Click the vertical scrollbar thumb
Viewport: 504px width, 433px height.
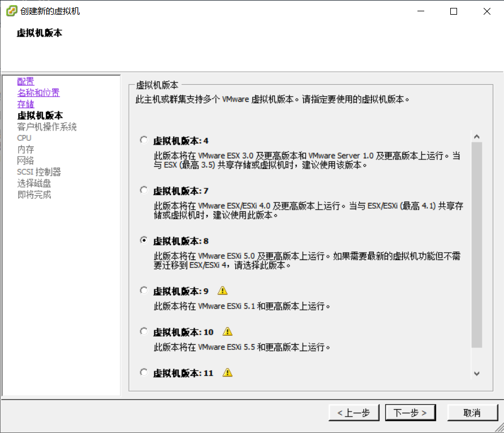tap(477, 245)
